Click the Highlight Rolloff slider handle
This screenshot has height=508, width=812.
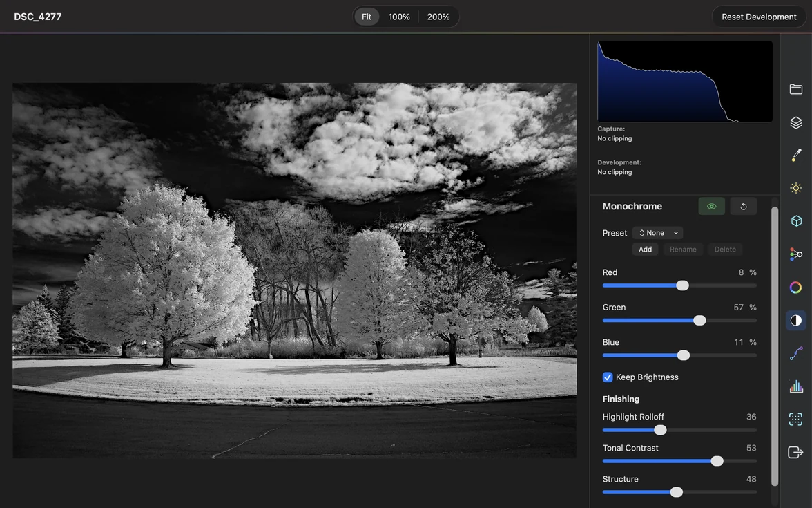pos(660,430)
